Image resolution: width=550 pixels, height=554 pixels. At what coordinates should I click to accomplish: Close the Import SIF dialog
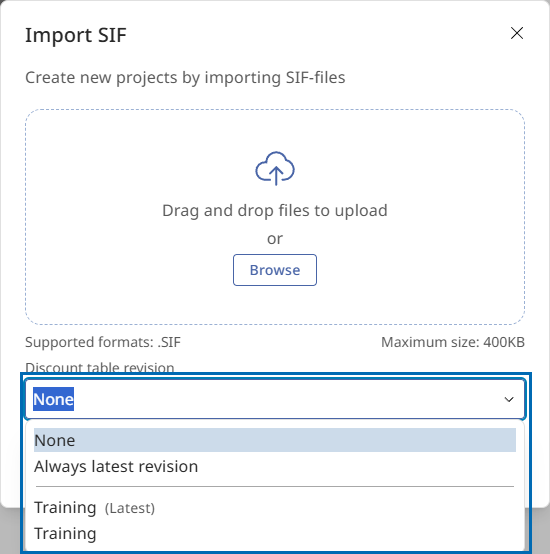(x=517, y=33)
